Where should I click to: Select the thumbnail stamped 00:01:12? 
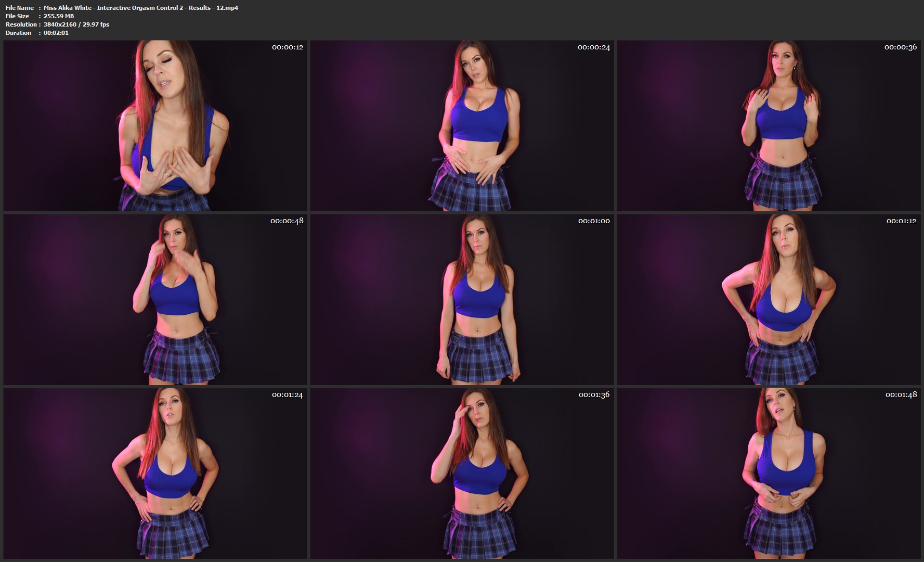(x=769, y=299)
